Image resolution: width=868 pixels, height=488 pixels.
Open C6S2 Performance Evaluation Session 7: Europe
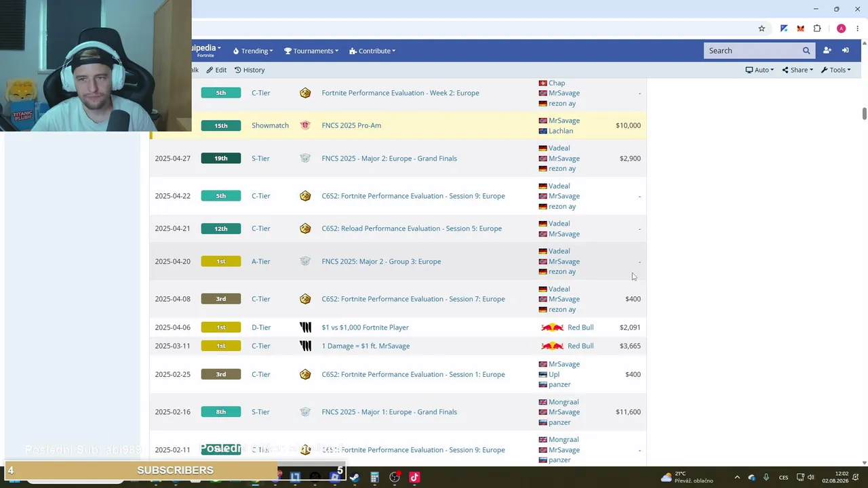[413, 299]
